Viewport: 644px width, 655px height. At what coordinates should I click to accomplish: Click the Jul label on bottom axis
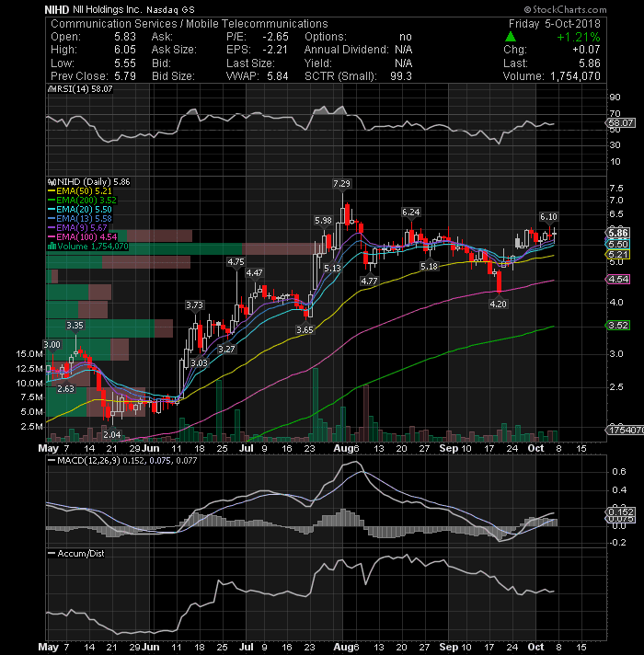(247, 647)
